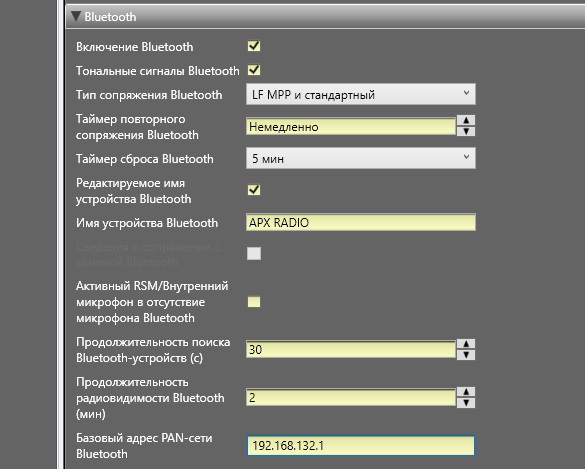
Task: Open Тип сопряжения Bluetooth dropdown
Action: 361,94
